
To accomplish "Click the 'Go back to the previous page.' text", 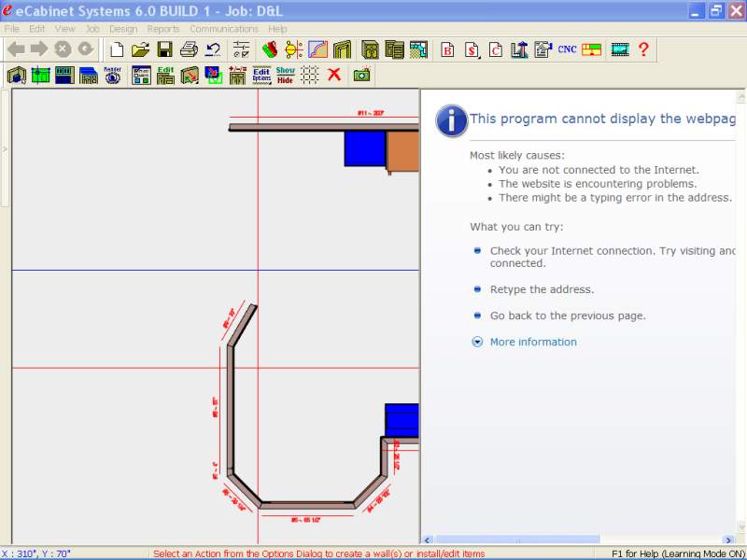I will (568, 315).
